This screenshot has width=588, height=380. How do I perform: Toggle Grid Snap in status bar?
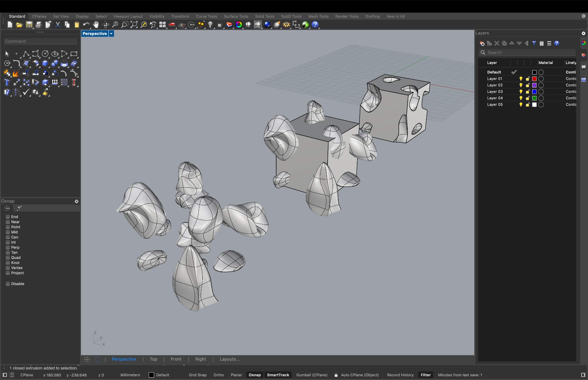[x=198, y=375]
